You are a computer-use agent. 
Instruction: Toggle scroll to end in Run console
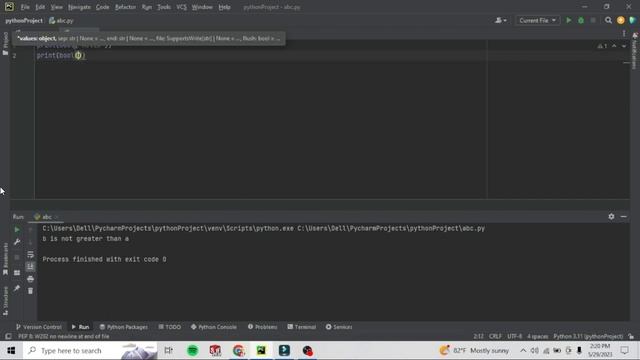(30, 267)
